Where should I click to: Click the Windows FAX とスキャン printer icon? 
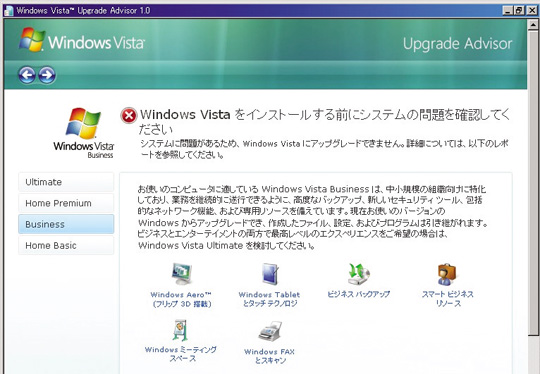(x=270, y=332)
